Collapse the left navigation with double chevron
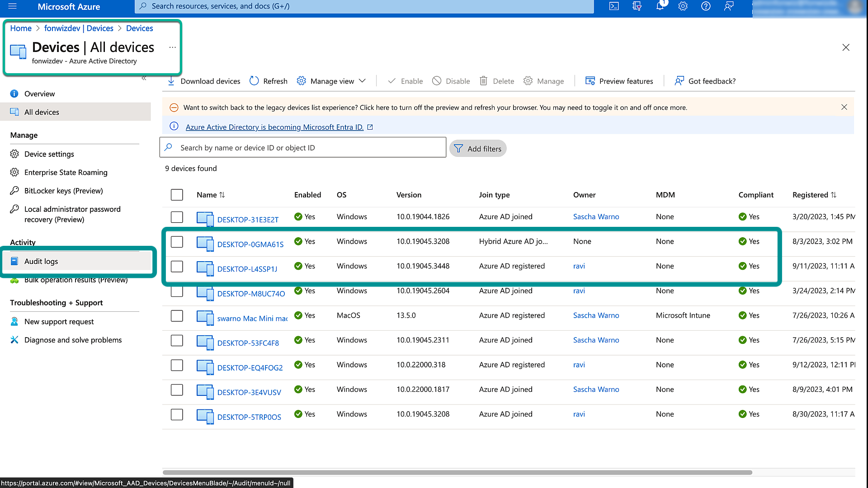The width and height of the screenshot is (868, 488). coord(144,78)
